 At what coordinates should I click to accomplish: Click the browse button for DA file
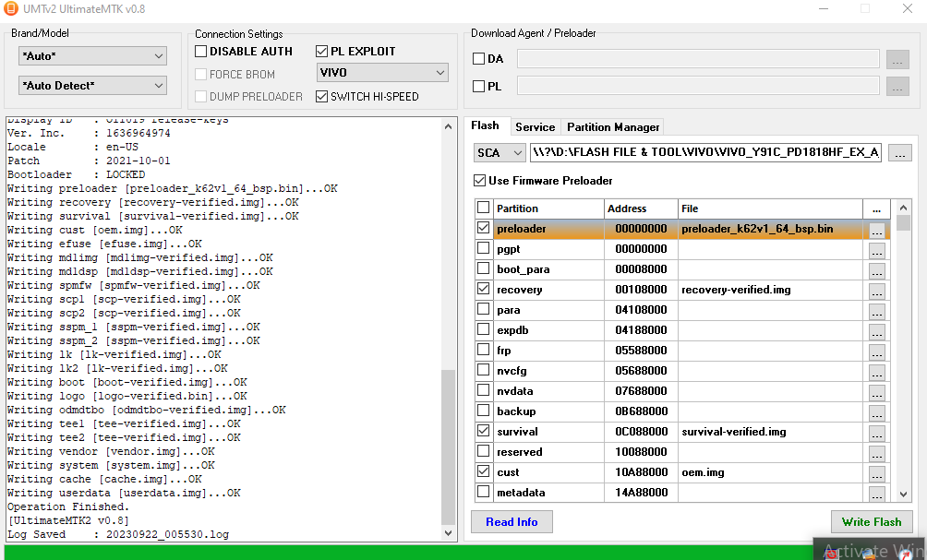point(897,59)
